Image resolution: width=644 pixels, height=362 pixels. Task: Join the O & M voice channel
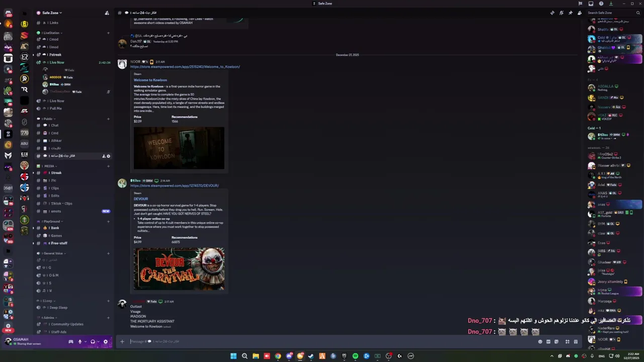pos(73,276)
